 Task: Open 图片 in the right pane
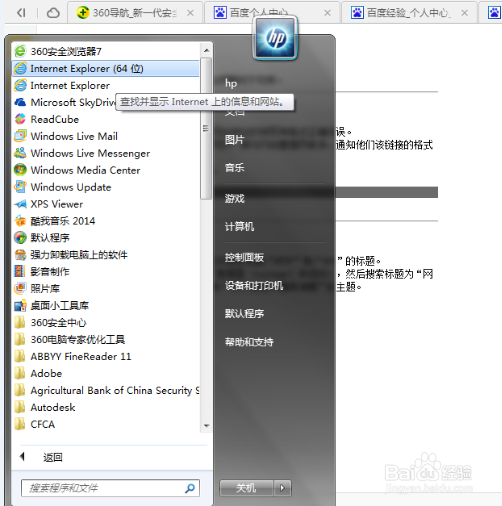(x=234, y=140)
